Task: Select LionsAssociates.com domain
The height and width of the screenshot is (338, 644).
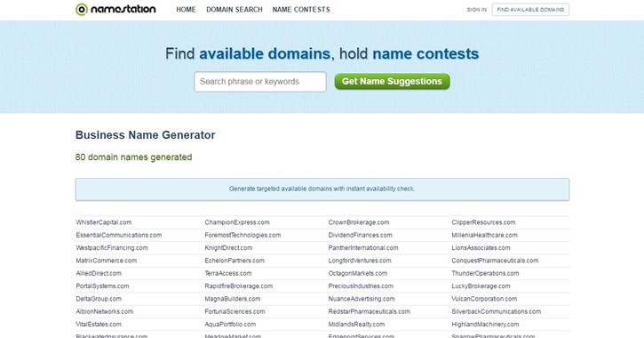Action: pyautogui.click(x=481, y=248)
